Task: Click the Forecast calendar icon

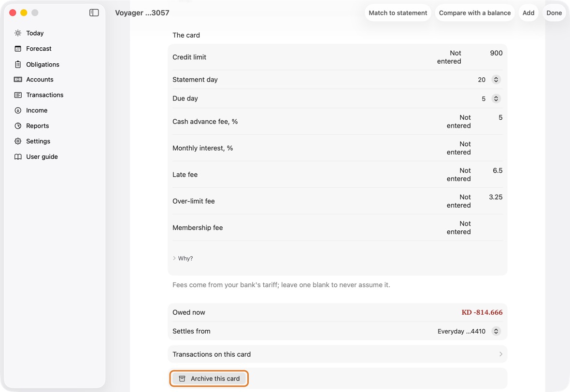Action: [x=18, y=49]
